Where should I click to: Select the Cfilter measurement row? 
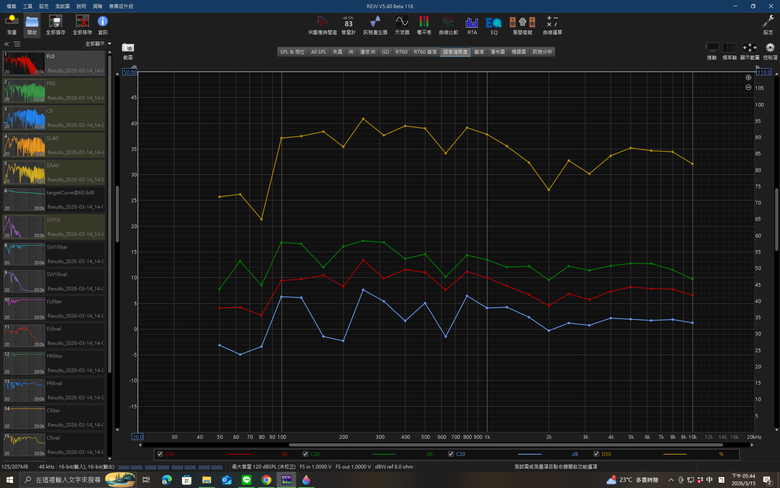pyautogui.click(x=54, y=417)
